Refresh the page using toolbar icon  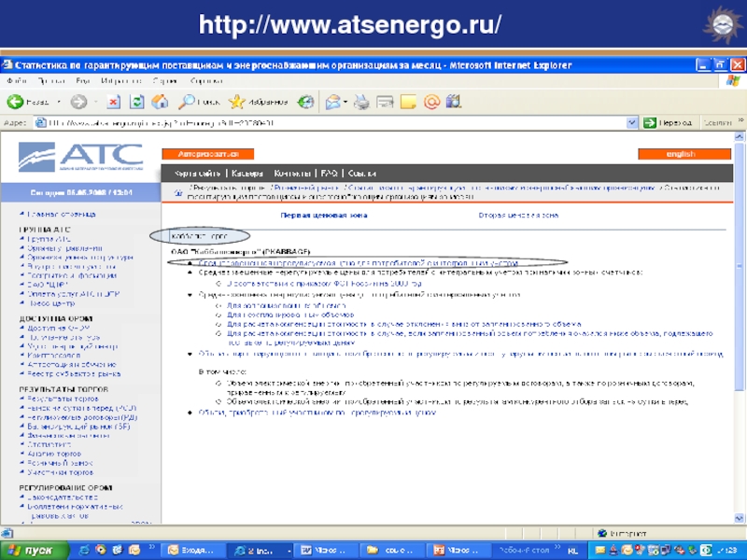pos(137,102)
